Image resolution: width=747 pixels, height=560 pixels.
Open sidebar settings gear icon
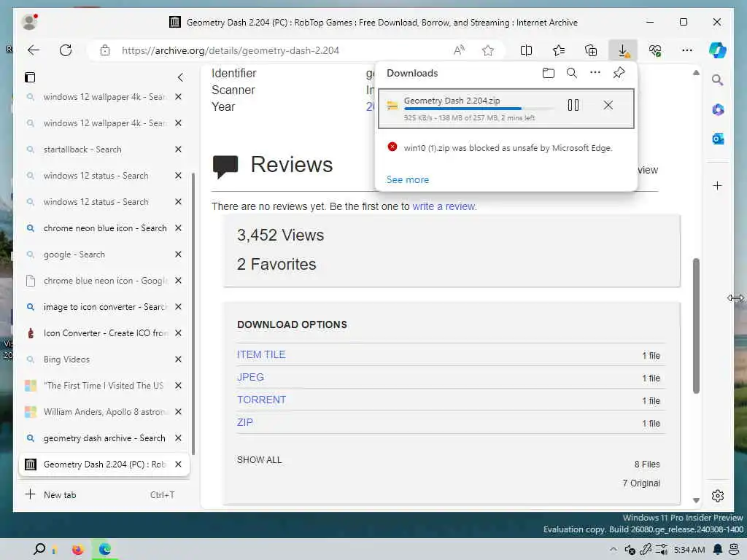(x=718, y=496)
